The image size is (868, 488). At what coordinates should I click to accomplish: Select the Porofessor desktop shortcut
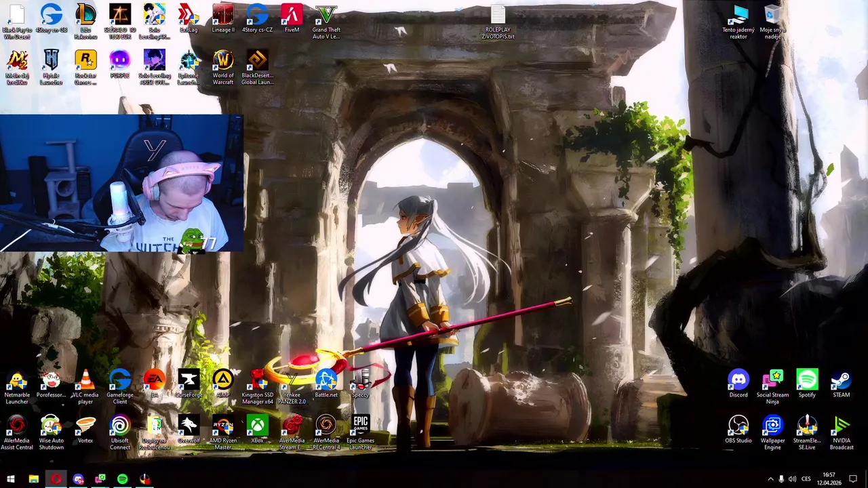pos(51,385)
